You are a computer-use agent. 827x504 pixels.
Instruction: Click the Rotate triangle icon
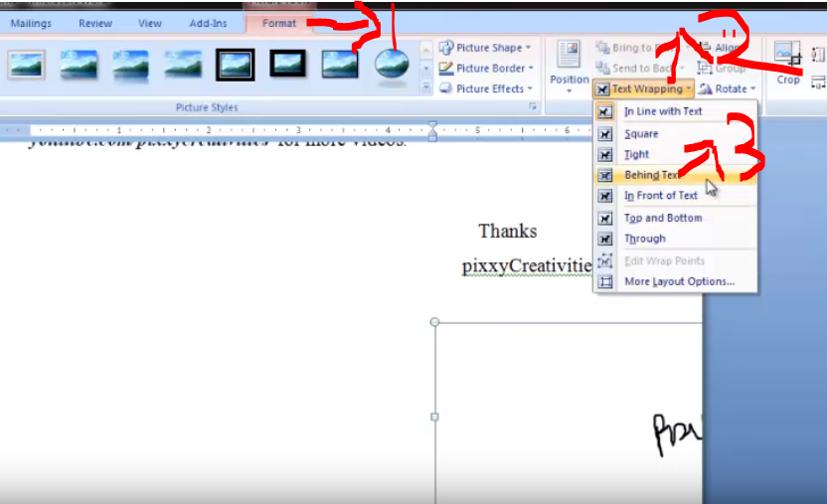706,89
